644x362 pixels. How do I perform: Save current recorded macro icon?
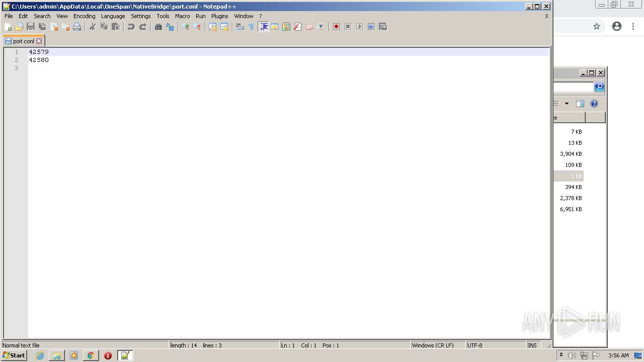383,27
